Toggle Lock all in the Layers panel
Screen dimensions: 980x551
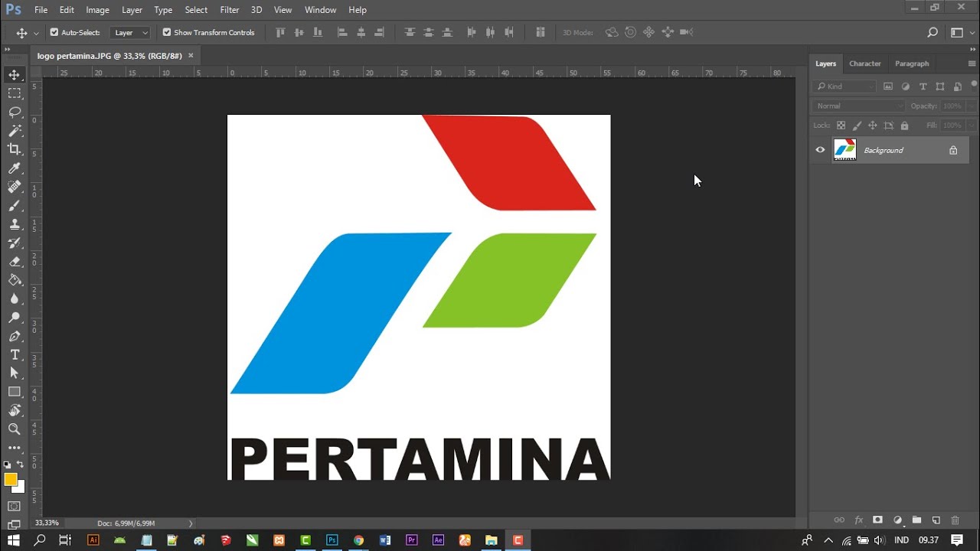(904, 126)
